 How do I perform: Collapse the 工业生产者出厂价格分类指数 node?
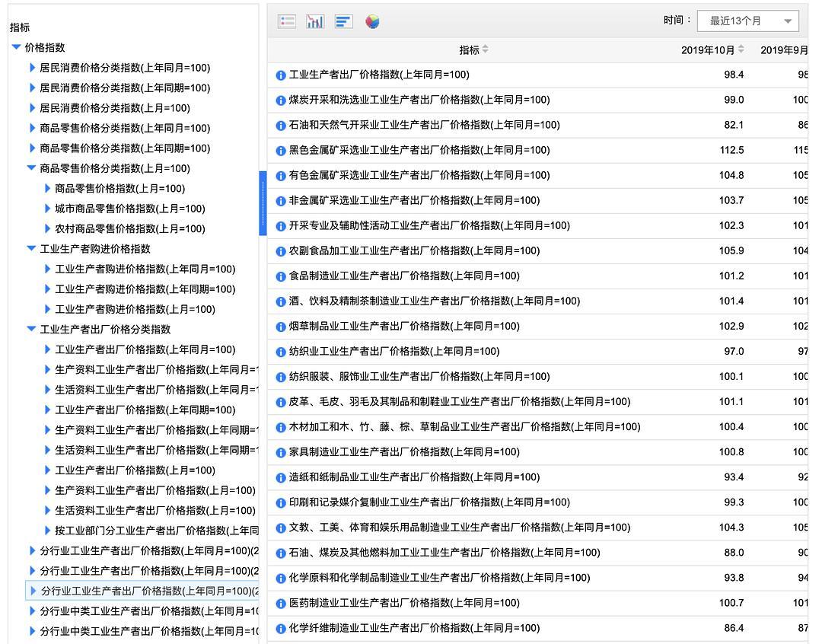point(30,329)
